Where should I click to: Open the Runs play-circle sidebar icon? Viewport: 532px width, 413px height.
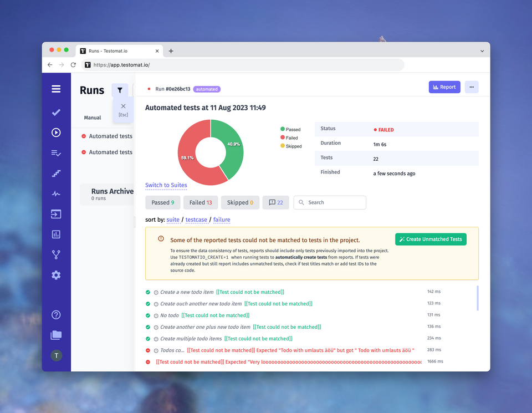click(56, 132)
